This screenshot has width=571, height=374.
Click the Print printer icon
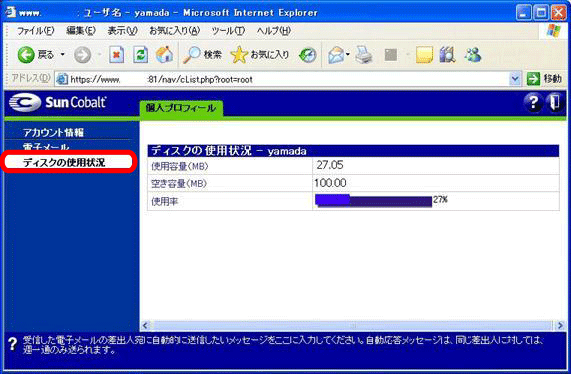click(x=364, y=55)
